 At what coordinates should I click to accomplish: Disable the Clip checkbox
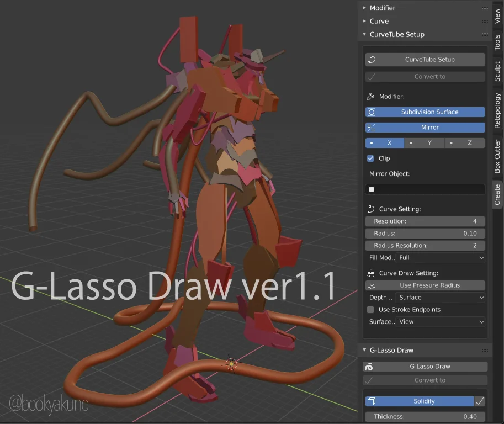pos(370,158)
